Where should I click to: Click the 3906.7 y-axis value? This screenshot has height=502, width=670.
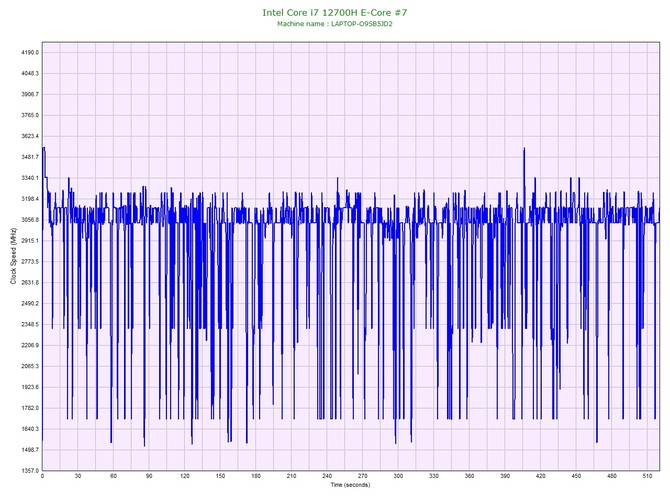30,94
